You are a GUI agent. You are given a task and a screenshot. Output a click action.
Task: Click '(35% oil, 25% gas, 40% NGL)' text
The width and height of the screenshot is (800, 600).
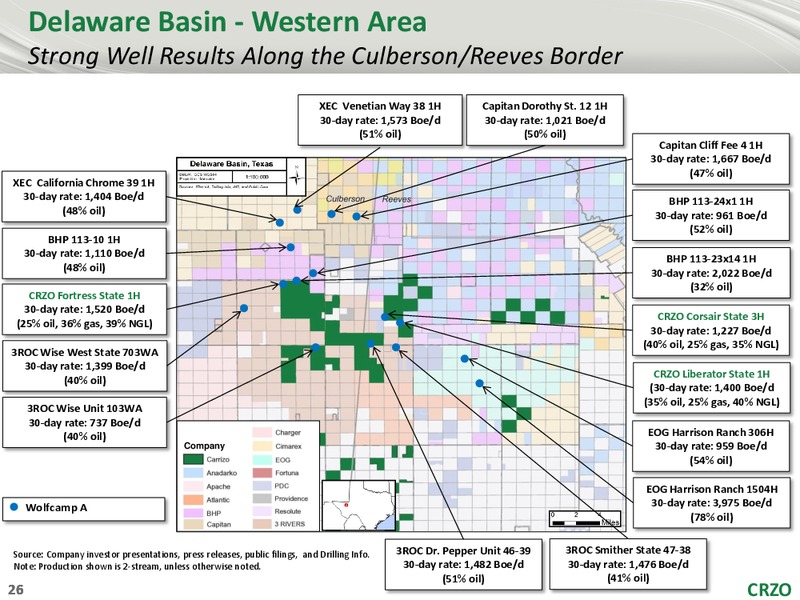coord(711,402)
